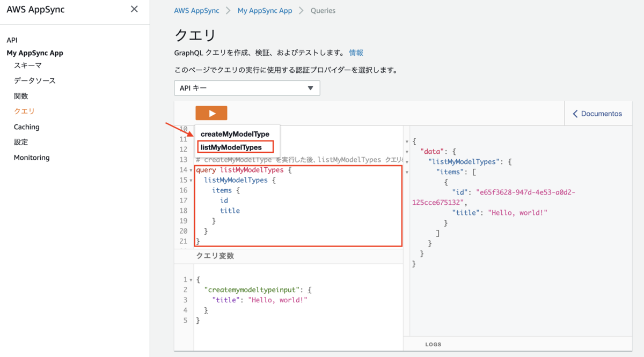The image size is (644, 357).
Task: Open the 情報 info link
Action: 356,53
